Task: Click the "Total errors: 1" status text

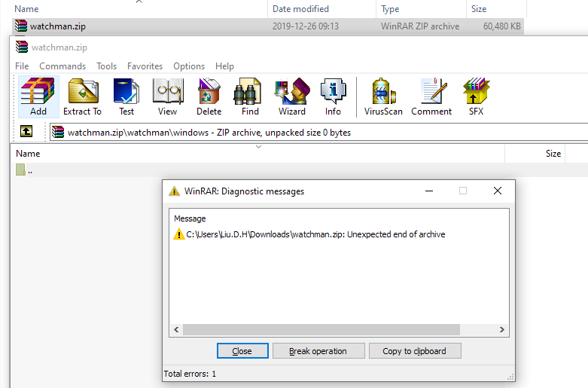Action: click(190, 374)
